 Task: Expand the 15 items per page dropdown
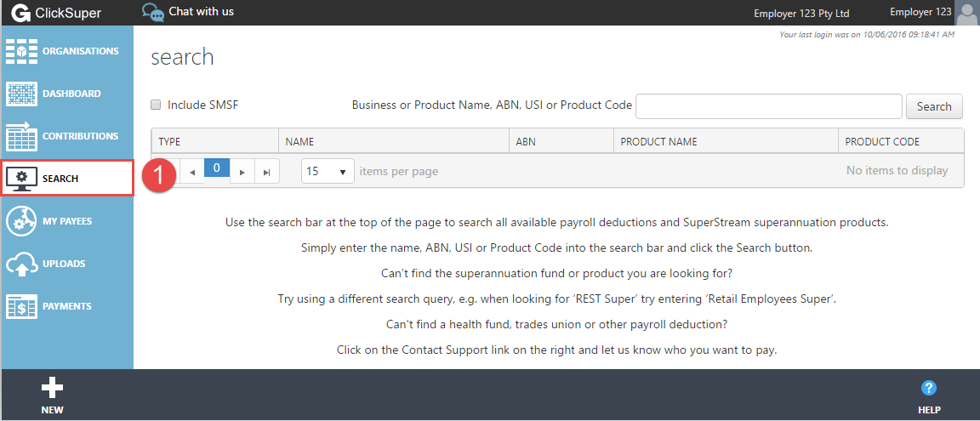pyautogui.click(x=328, y=171)
